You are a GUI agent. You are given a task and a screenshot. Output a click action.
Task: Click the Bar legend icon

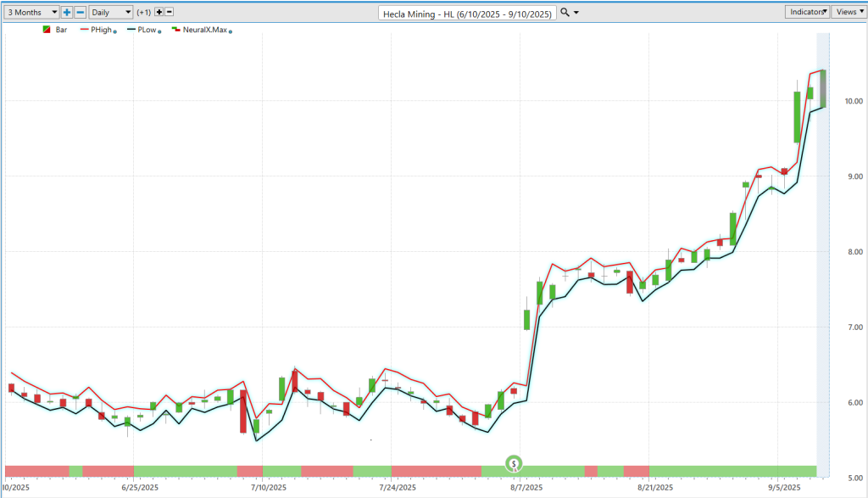pos(47,30)
